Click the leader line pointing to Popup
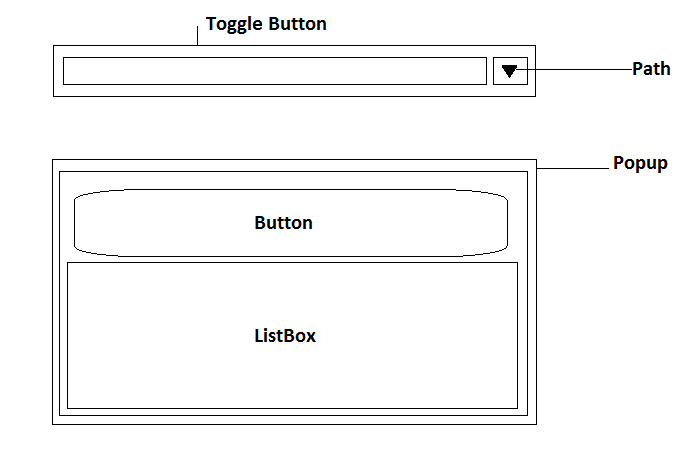 coord(575,169)
